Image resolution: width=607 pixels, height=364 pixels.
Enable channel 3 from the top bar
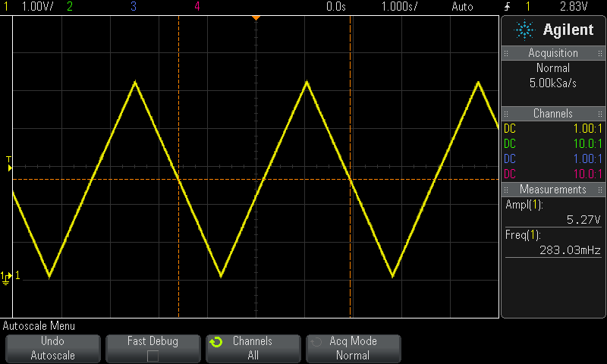point(134,6)
